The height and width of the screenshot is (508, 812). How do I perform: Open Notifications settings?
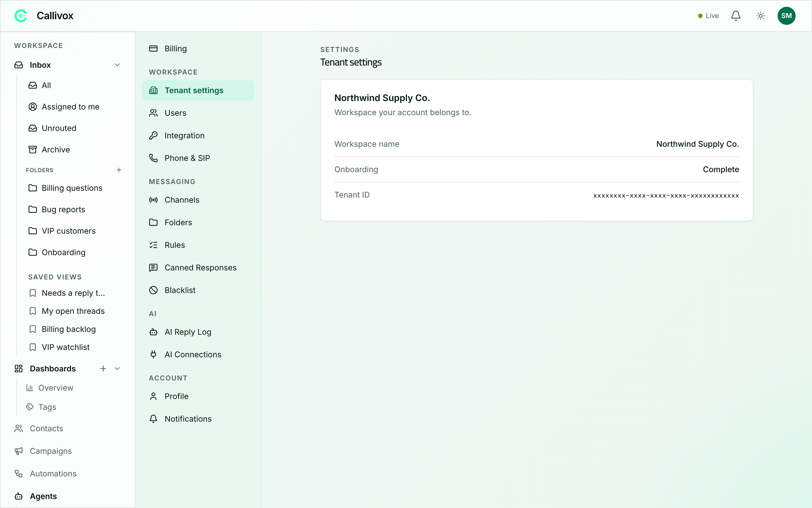(x=198, y=419)
